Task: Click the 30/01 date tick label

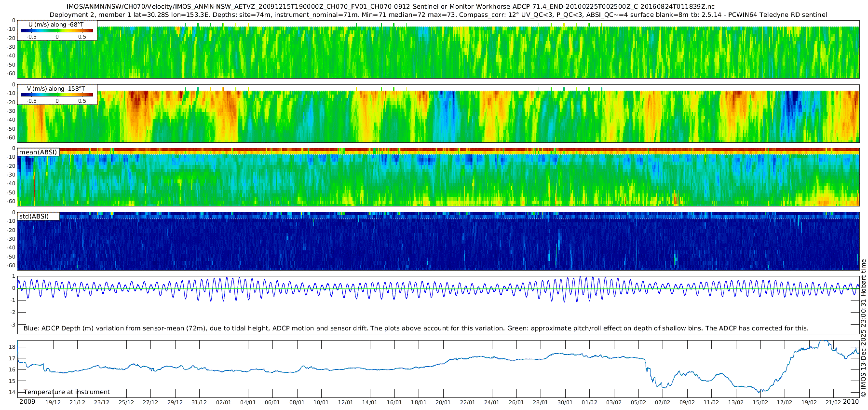Action: [x=565, y=402]
